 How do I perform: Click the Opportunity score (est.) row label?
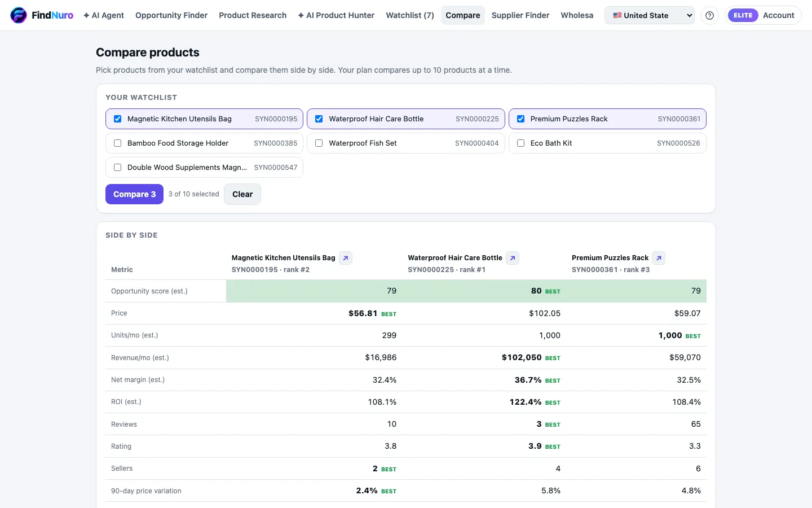tap(149, 291)
